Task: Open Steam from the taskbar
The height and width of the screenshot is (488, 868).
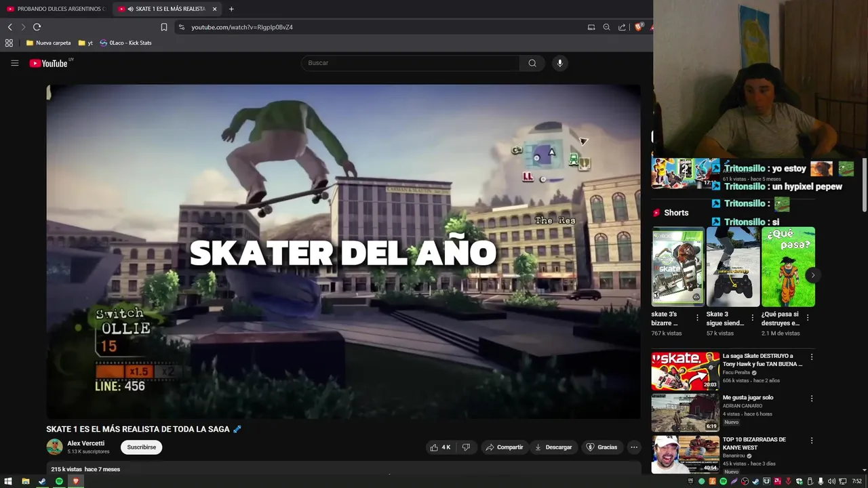Action: (42, 481)
